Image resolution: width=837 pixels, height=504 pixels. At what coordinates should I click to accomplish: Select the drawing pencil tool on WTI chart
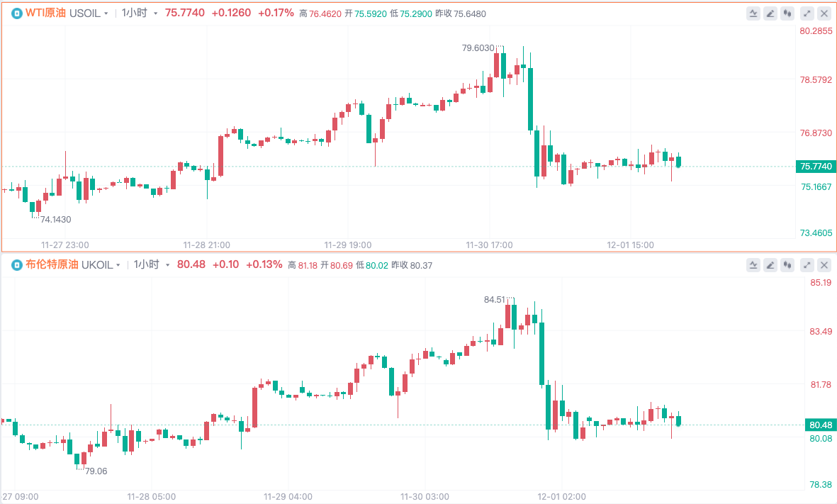771,13
